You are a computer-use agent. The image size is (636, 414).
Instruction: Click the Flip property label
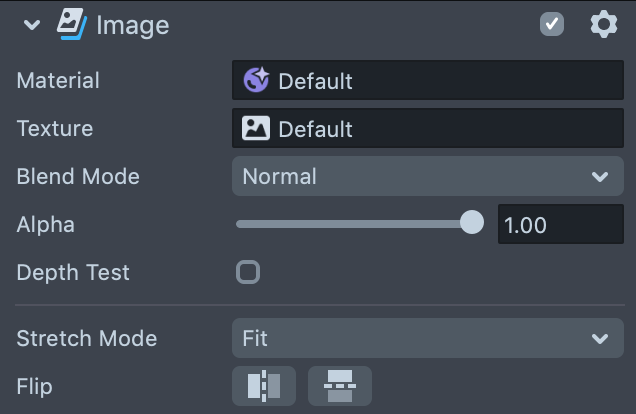pos(34,386)
